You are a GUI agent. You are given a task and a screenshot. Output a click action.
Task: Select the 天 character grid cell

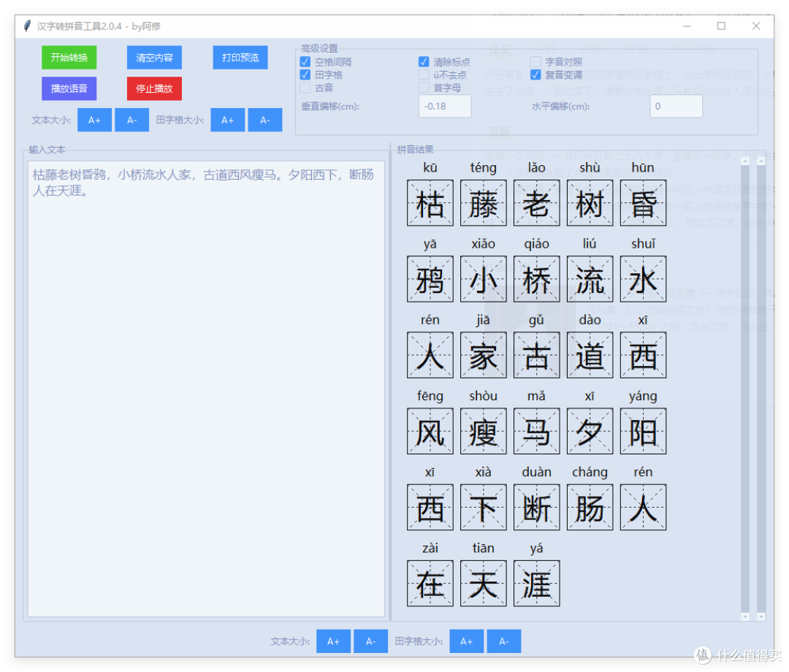pyautogui.click(x=483, y=584)
